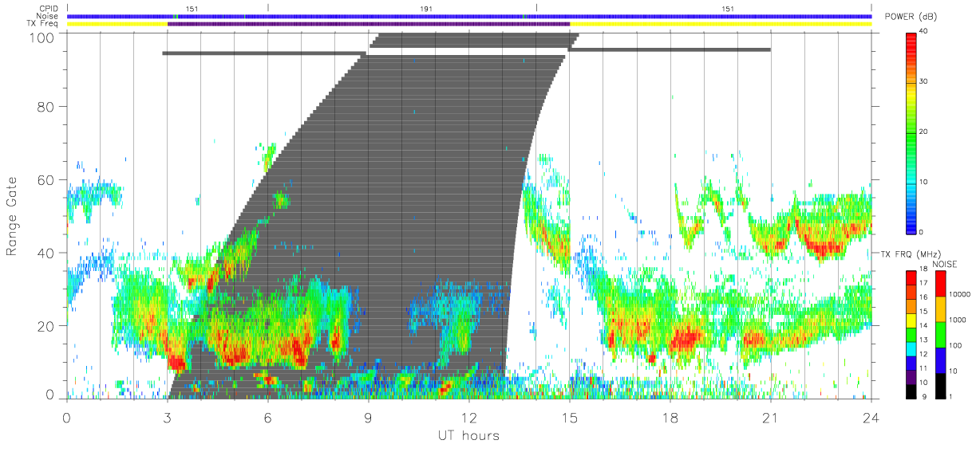
Task: Select the 18 label on TX FRQ legend
Action: pos(923,269)
